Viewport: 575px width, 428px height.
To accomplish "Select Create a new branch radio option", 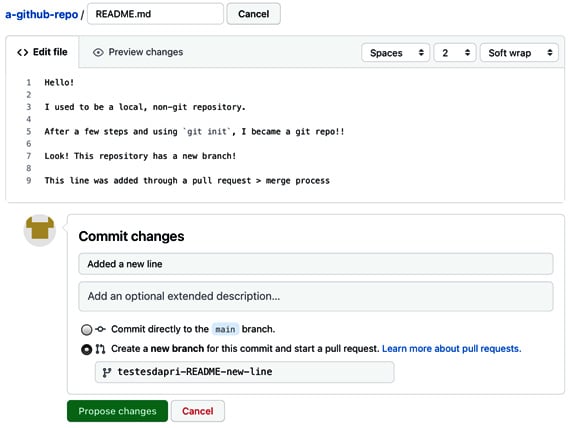I will tap(87, 349).
